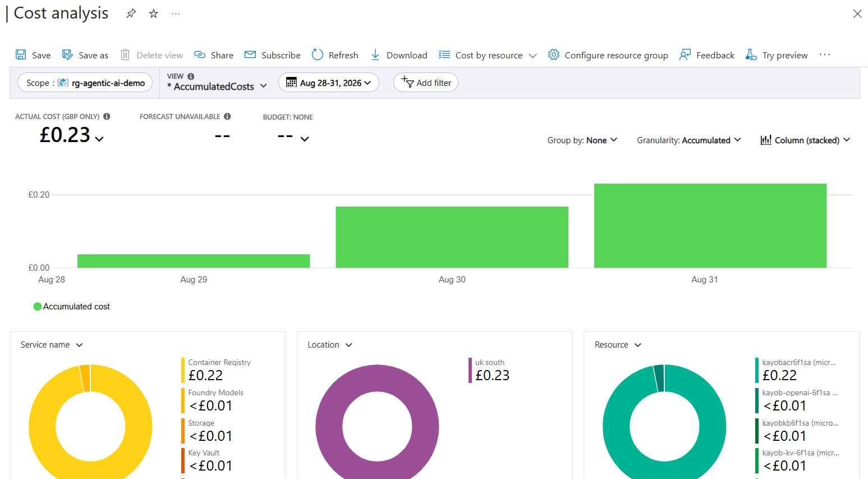The width and height of the screenshot is (868, 479).
Task: Click the Aug 31 bar in the chart
Action: pyautogui.click(x=710, y=226)
